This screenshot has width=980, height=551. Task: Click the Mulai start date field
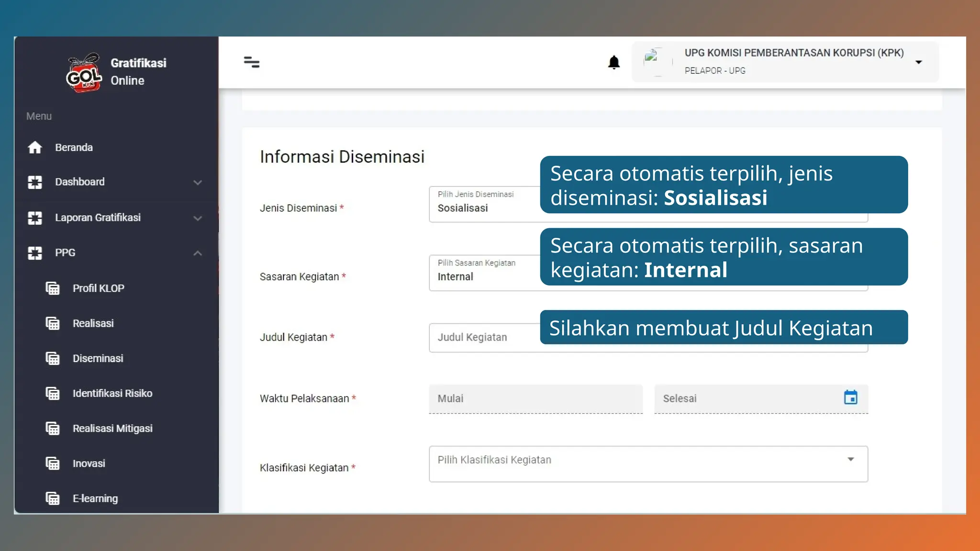(535, 398)
